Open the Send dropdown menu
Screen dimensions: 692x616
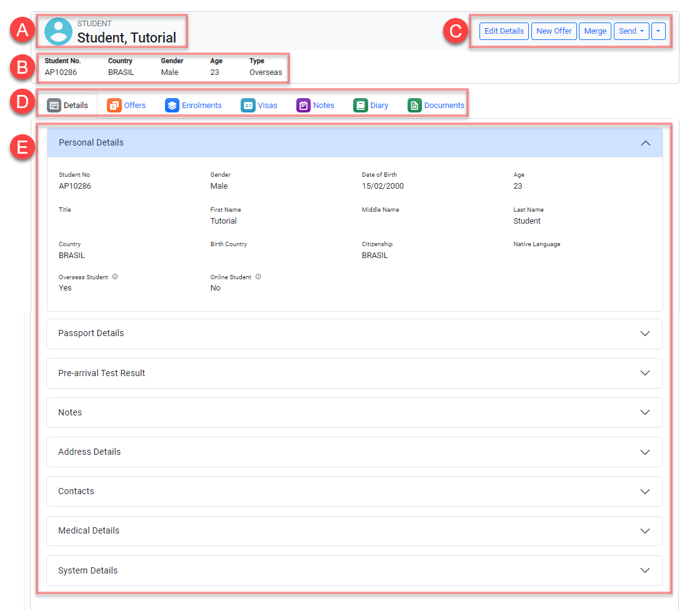(x=631, y=31)
